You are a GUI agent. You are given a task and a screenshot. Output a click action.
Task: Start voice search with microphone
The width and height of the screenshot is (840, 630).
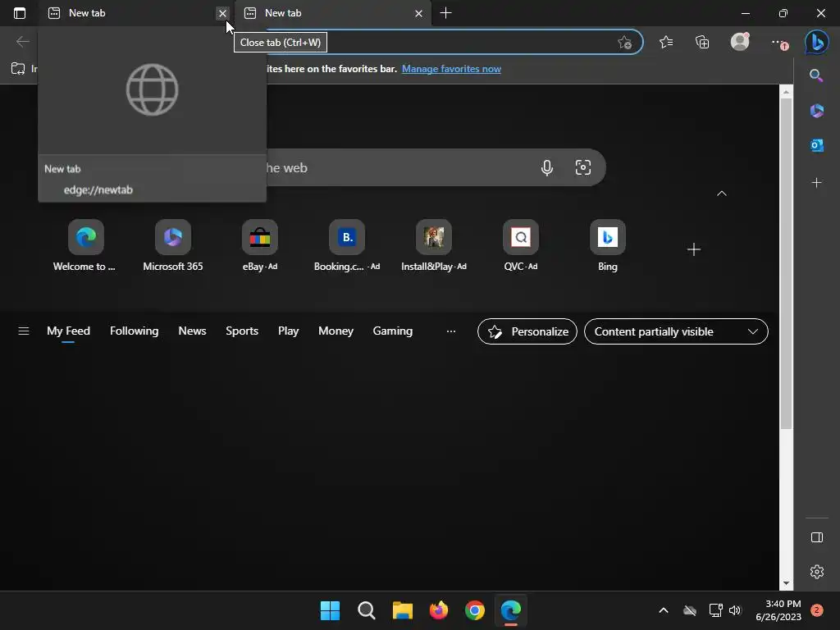(546, 167)
